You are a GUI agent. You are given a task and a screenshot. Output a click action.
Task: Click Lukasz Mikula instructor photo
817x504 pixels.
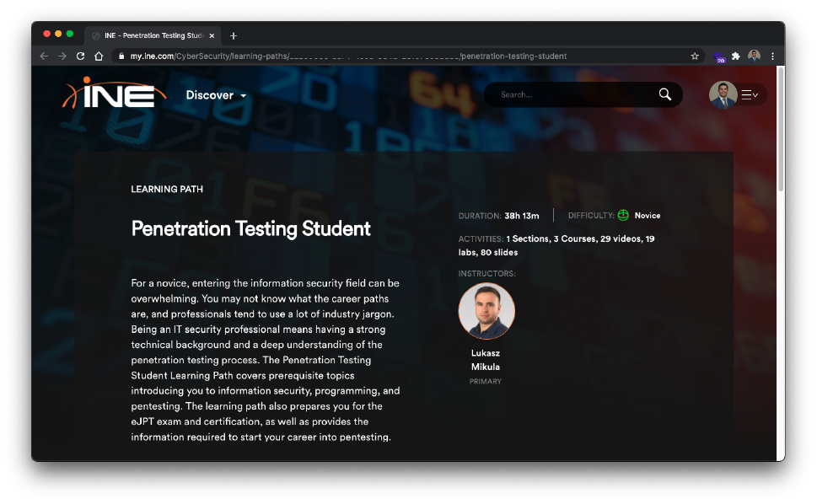[x=486, y=311]
